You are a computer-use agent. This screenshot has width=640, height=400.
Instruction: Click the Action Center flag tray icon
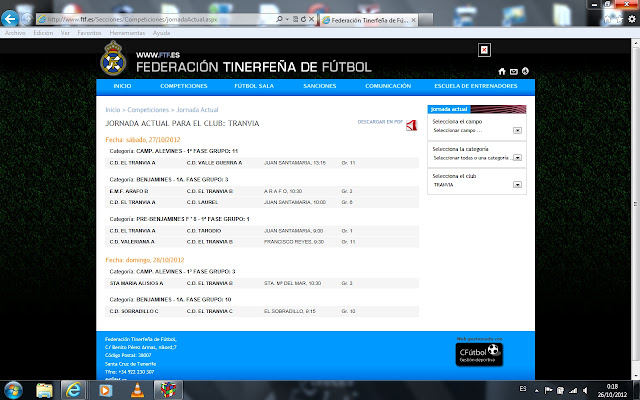(x=548, y=391)
